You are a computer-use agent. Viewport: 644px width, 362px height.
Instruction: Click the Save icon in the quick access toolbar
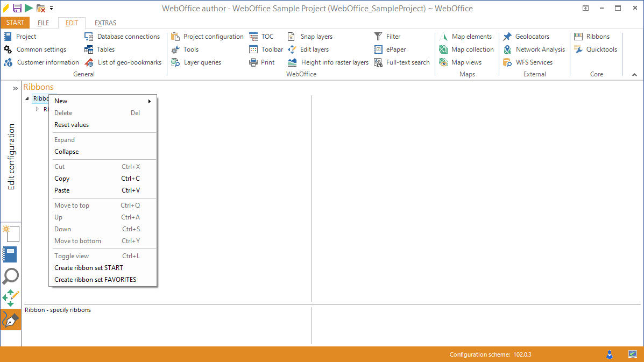click(17, 7)
